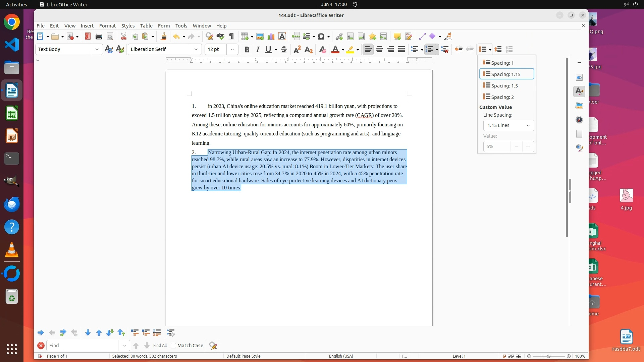Click the Find All button

click(x=160, y=346)
